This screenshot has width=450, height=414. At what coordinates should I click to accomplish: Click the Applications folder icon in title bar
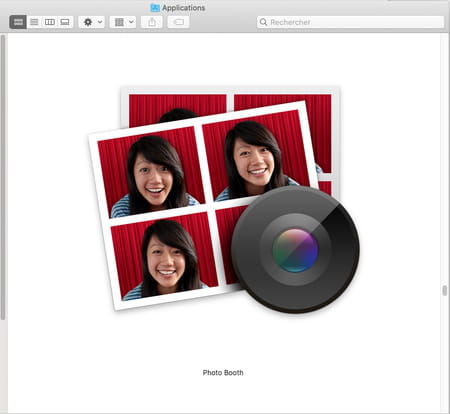pos(155,7)
